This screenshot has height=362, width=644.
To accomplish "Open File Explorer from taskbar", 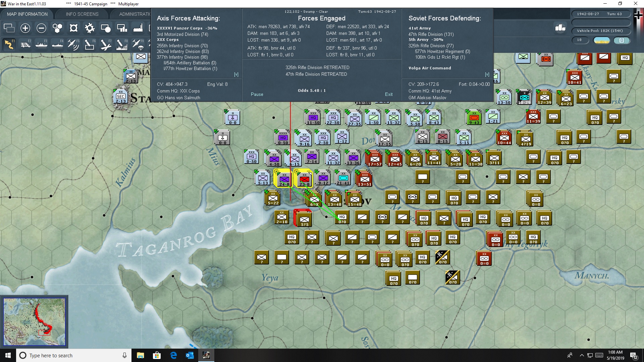I will [x=140, y=355].
